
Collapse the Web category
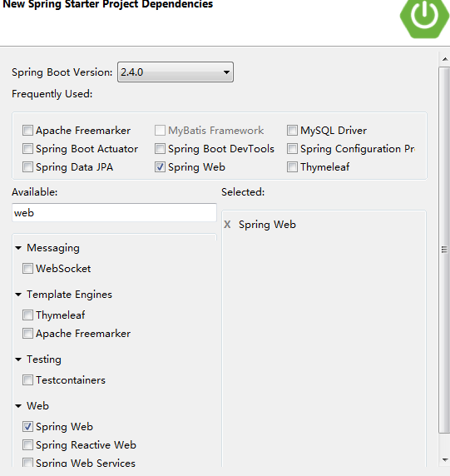18,406
